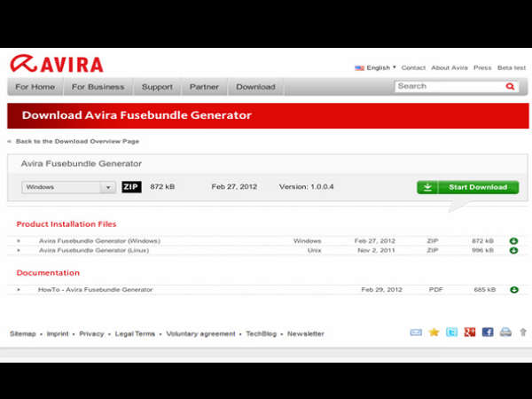Open the For Business menu

[98, 87]
